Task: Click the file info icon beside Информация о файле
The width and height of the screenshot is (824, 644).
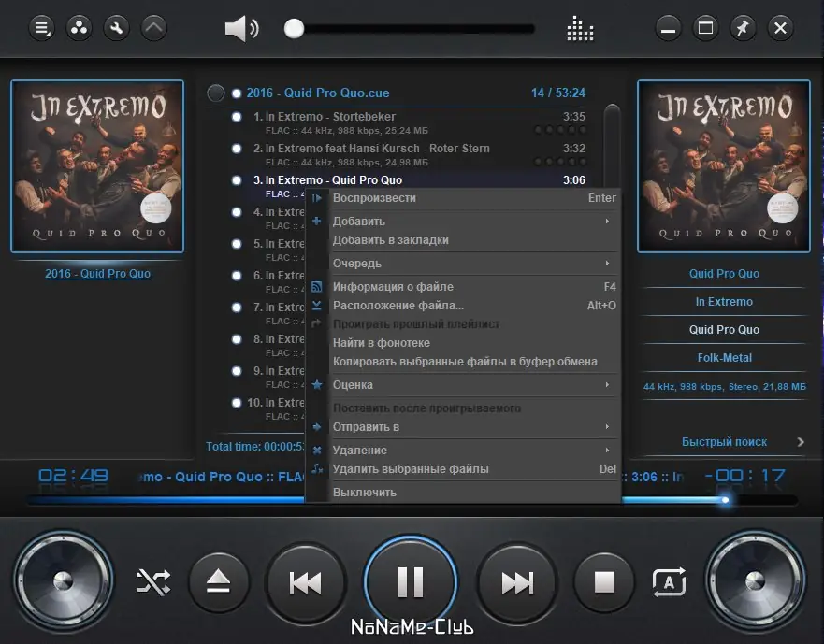Action: pyautogui.click(x=316, y=287)
